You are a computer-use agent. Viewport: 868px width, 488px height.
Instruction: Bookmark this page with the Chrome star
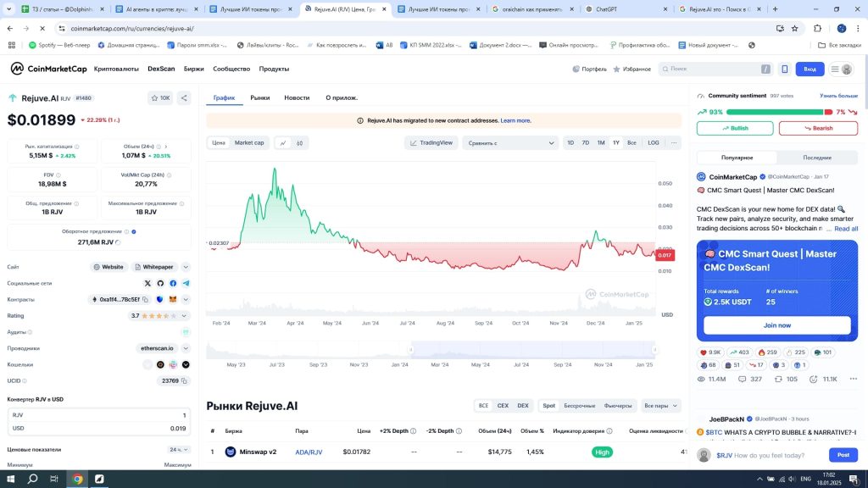795,28
